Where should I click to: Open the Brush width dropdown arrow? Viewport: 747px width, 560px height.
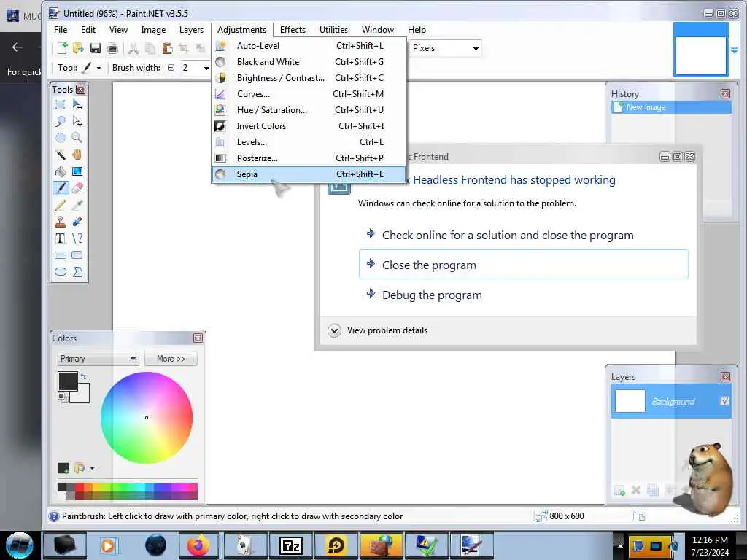pyautogui.click(x=206, y=68)
